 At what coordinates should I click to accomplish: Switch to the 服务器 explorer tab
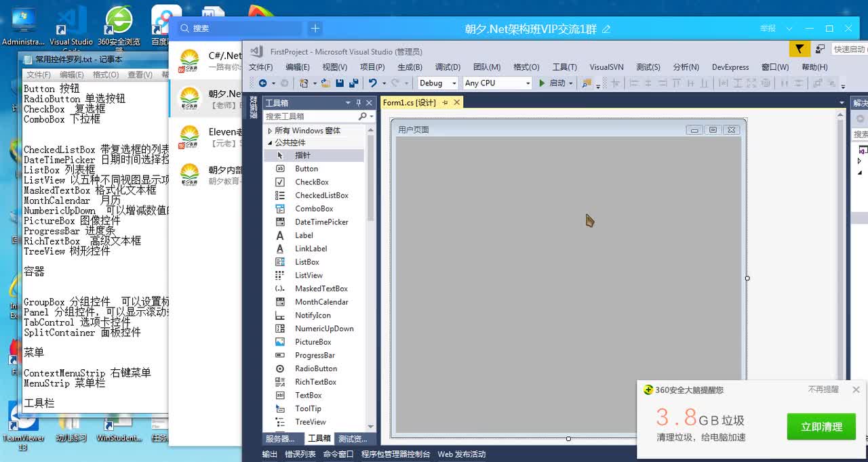click(x=280, y=439)
